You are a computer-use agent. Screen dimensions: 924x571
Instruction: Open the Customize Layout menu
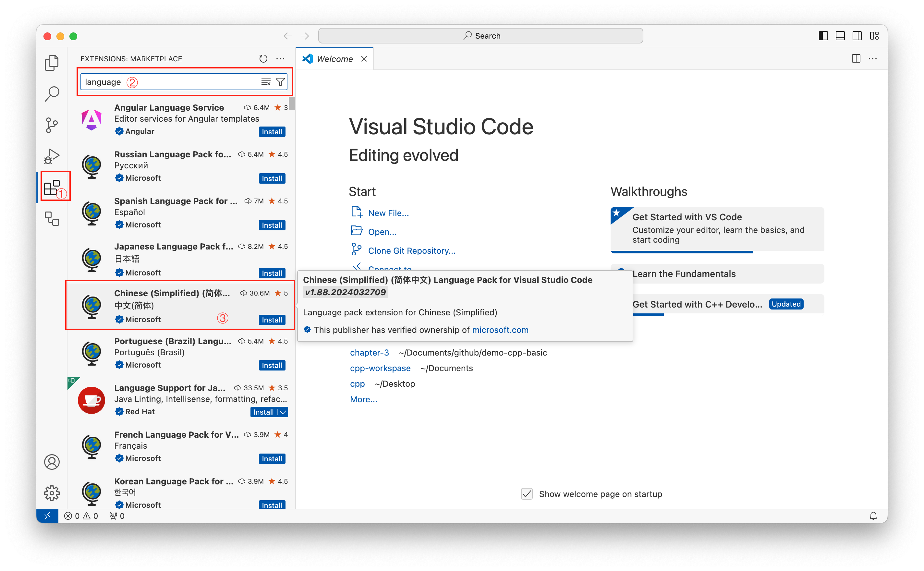pos(874,36)
